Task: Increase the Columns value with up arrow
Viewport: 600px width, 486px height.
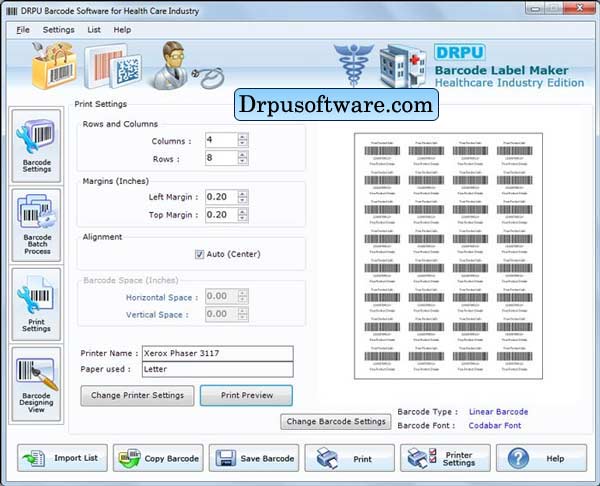Action: (x=243, y=137)
